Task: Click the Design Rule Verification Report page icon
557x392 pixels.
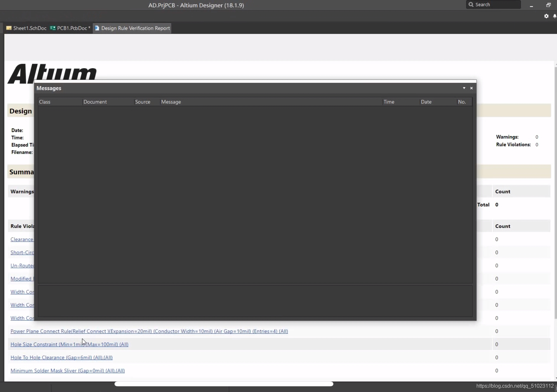Action: click(x=97, y=28)
